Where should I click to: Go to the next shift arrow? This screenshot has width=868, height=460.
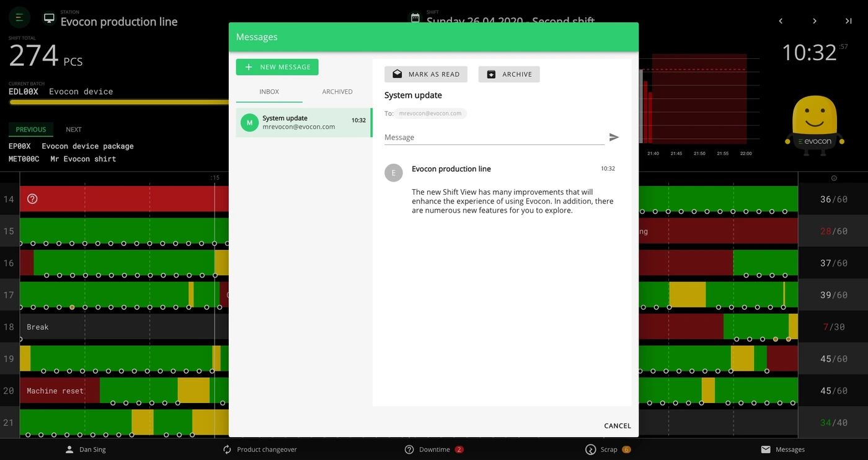[815, 21]
